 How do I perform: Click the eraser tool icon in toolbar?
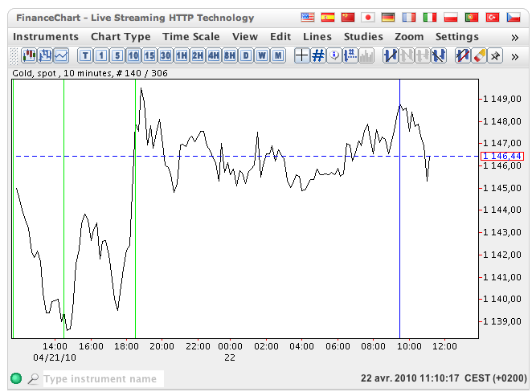[x=478, y=55]
